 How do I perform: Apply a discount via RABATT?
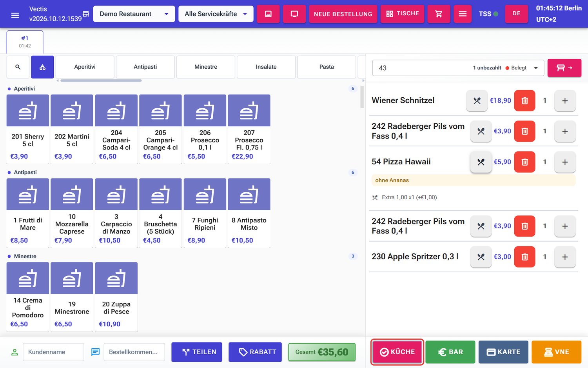(x=256, y=352)
